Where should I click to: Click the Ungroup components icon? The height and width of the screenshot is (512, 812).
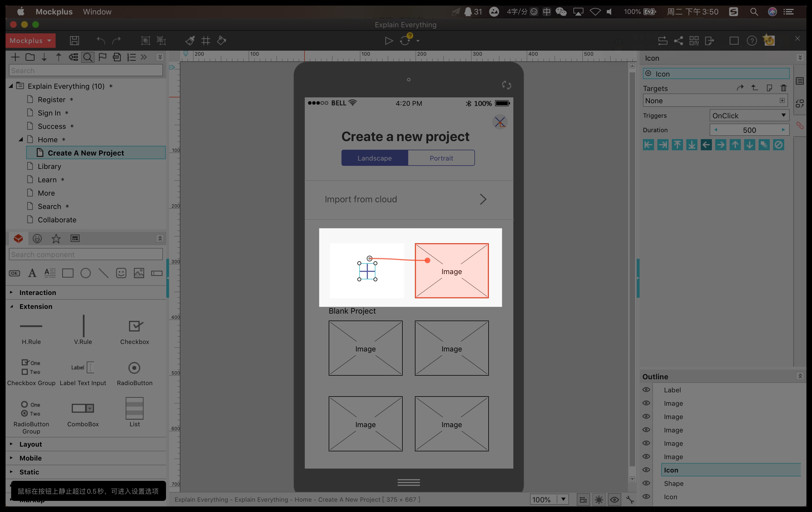click(161, 41)
